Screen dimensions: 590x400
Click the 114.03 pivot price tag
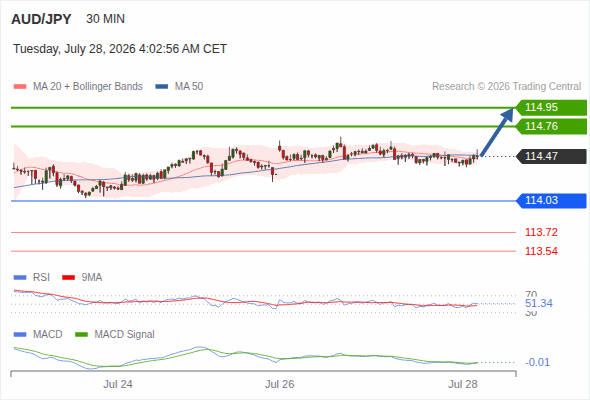click(x=551, y=201)
